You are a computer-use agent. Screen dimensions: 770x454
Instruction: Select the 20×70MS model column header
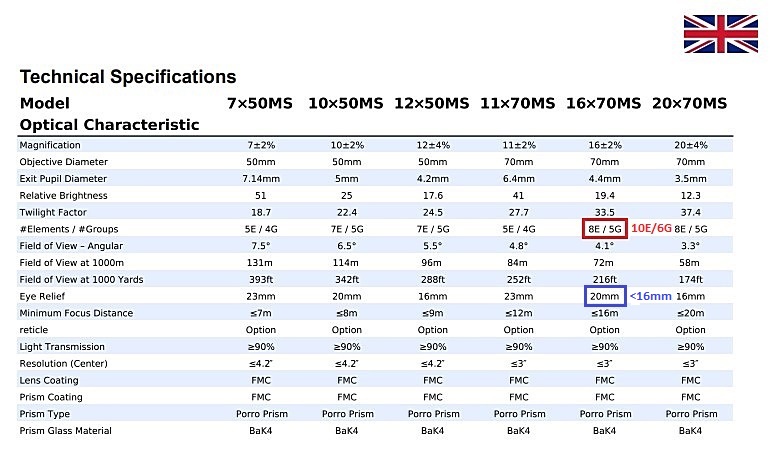[x=689, y=104]
